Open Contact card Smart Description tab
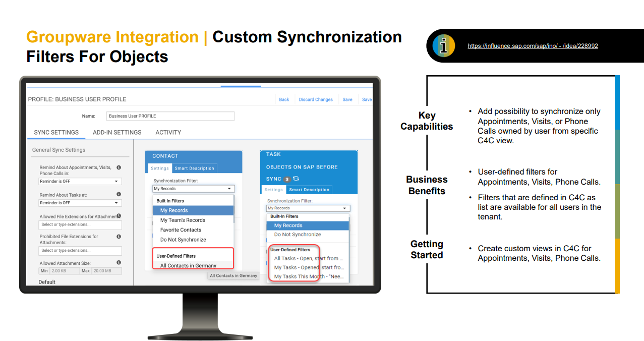 [x=195, y=168]
